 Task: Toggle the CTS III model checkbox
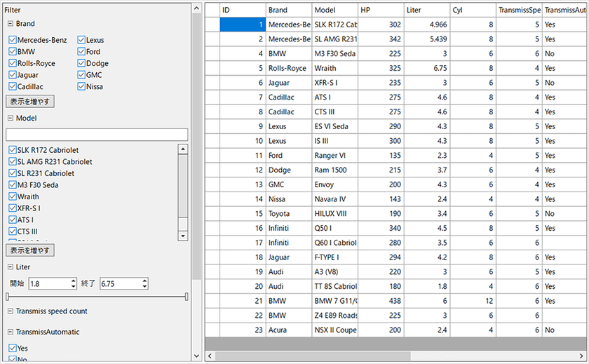(x=13, y=231)
